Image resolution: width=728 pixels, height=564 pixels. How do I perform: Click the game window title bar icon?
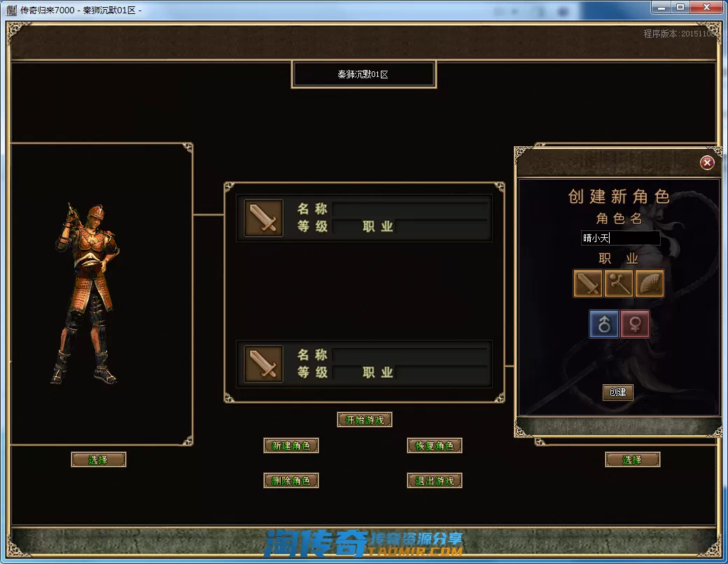point(11,10)
